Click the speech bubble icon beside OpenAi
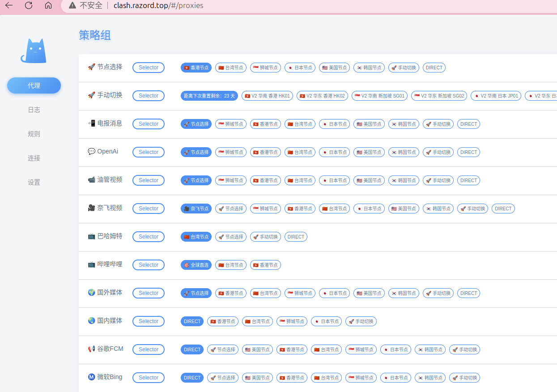Image resolution: width=557 pixels, height=392 pixels. click(91, 152)
